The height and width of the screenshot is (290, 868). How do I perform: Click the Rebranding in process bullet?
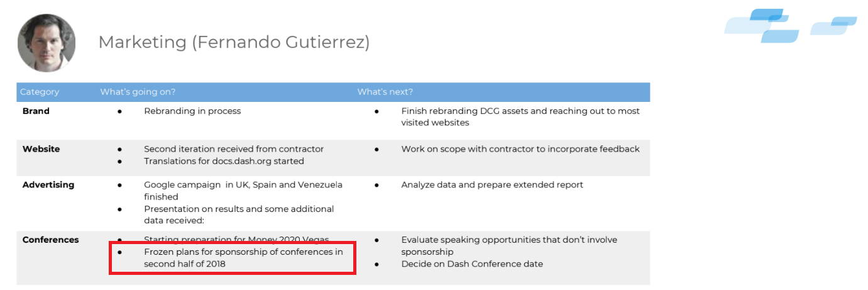tap(192, 111)
